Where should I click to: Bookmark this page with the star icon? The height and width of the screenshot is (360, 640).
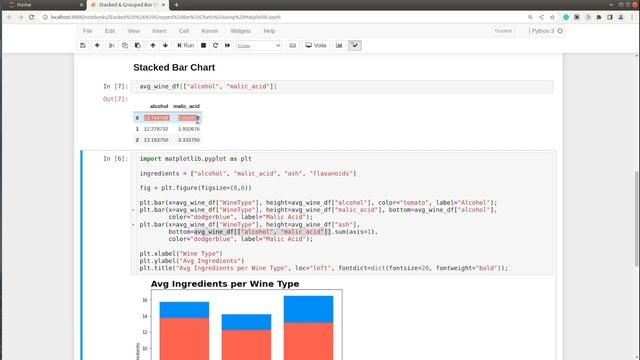552,17
